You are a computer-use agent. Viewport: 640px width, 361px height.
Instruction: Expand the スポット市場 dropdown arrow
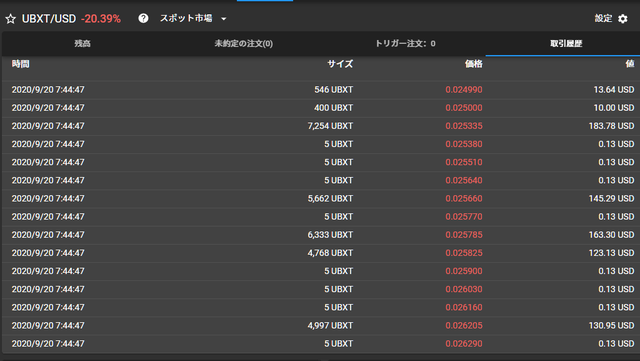click(224, 19)
